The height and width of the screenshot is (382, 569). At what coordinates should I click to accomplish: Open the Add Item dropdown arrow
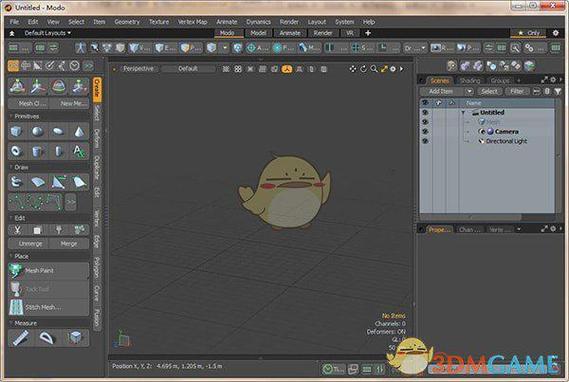[x=470, y=91]
